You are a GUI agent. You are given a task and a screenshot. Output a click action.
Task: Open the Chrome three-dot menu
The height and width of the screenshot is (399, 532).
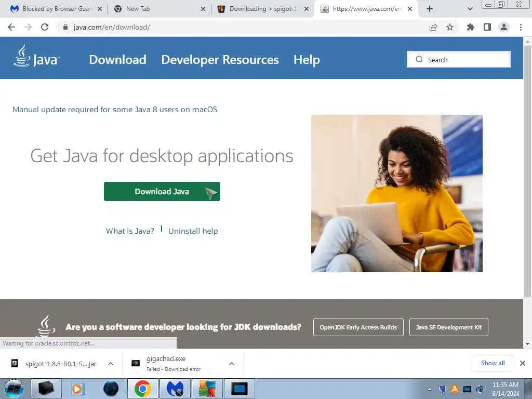(521, 27)
